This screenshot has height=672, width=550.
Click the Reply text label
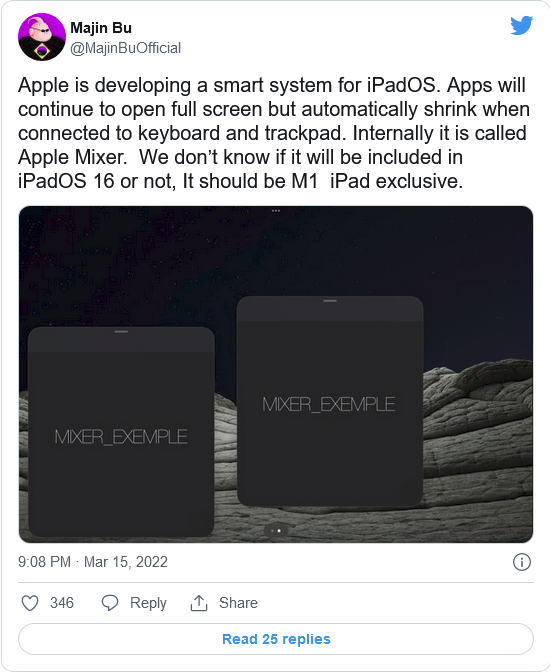148,603
